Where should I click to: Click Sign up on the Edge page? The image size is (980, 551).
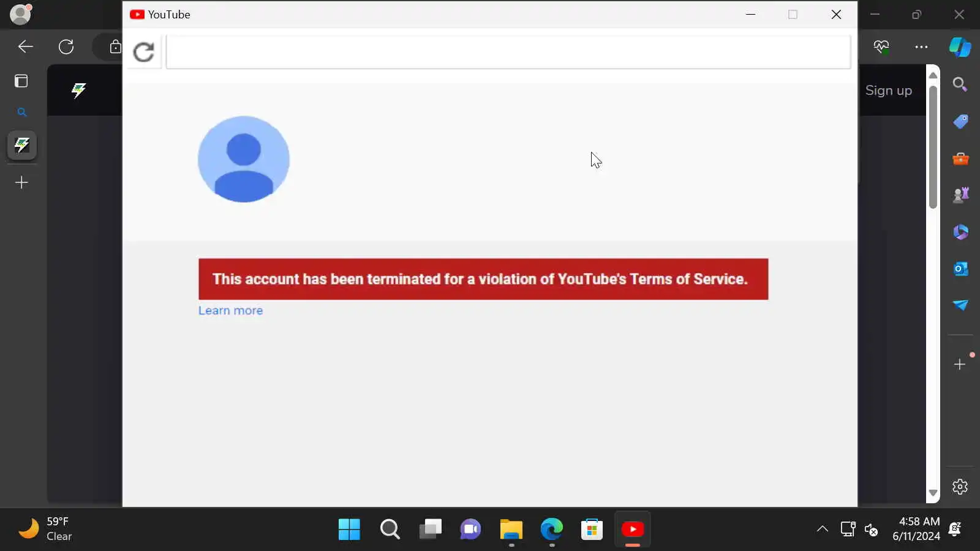pos(889,91)
